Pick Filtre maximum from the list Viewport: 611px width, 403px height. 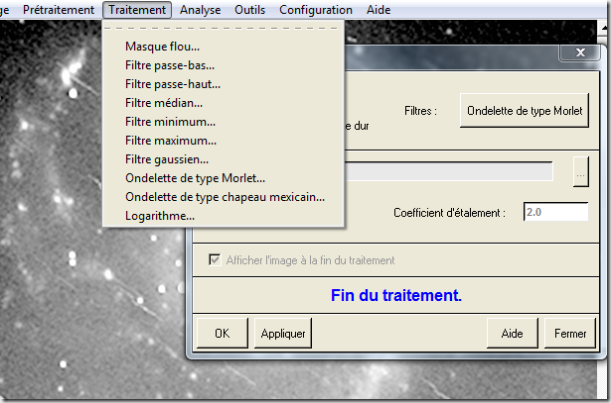pos(170,140)
